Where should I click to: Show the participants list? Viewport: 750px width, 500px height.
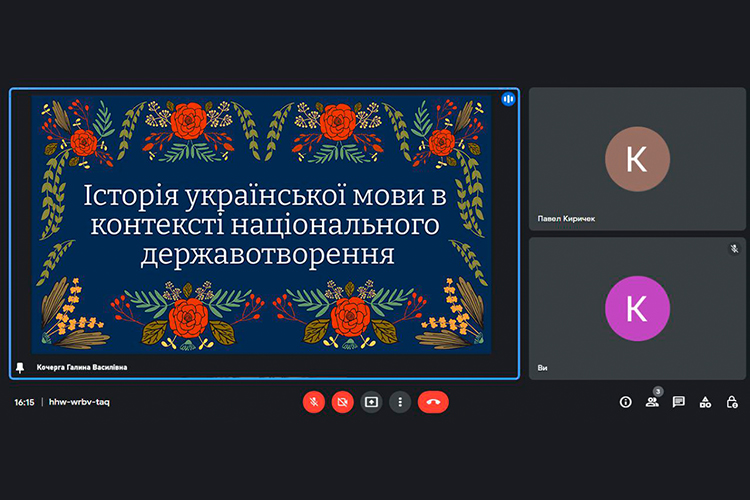652,402
